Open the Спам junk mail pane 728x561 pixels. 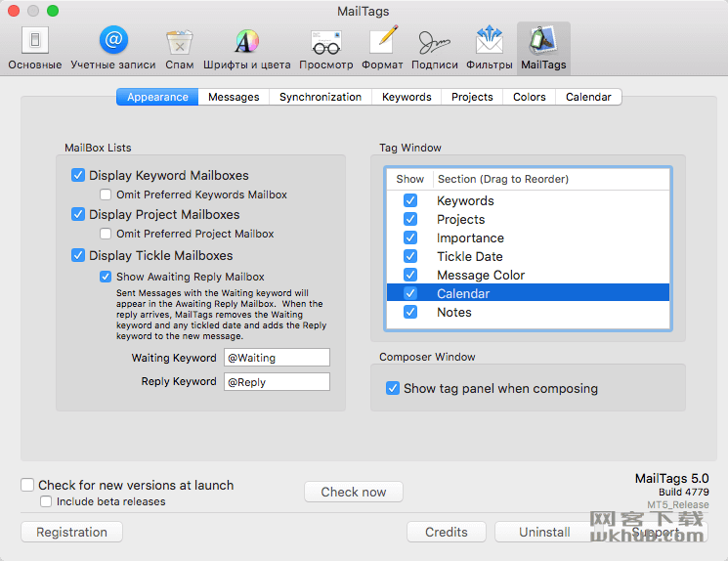tap(180, 48)
